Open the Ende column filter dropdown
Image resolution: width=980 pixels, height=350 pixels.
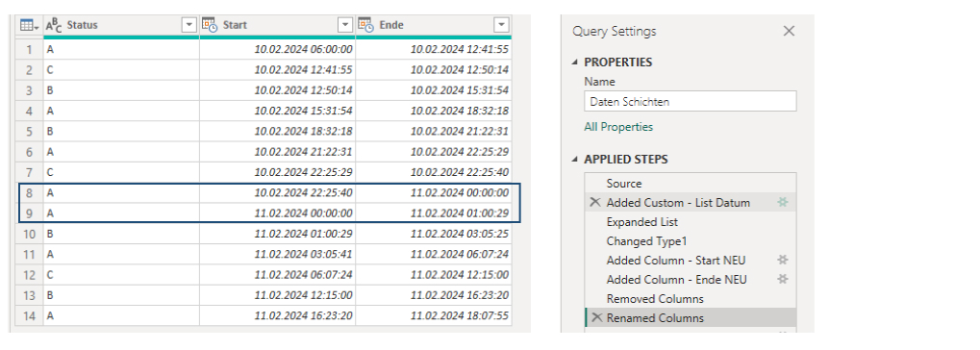pos(501,25)
